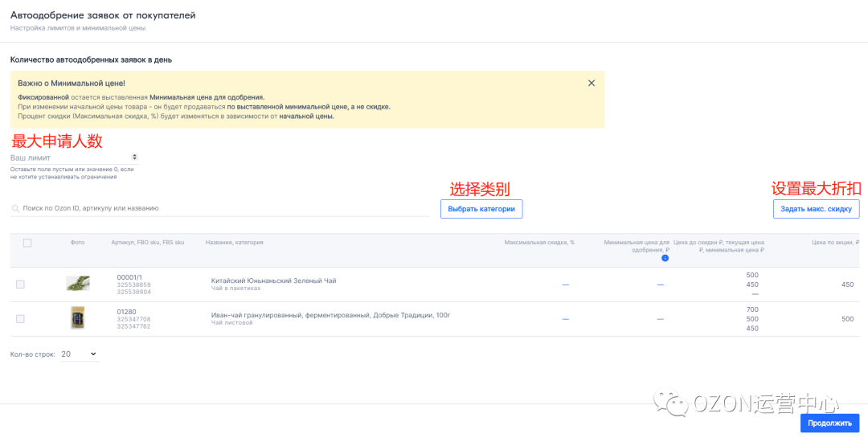Screen dimensions: 868x442
Task: Click the Выбрать категории button
Action: 481,209
